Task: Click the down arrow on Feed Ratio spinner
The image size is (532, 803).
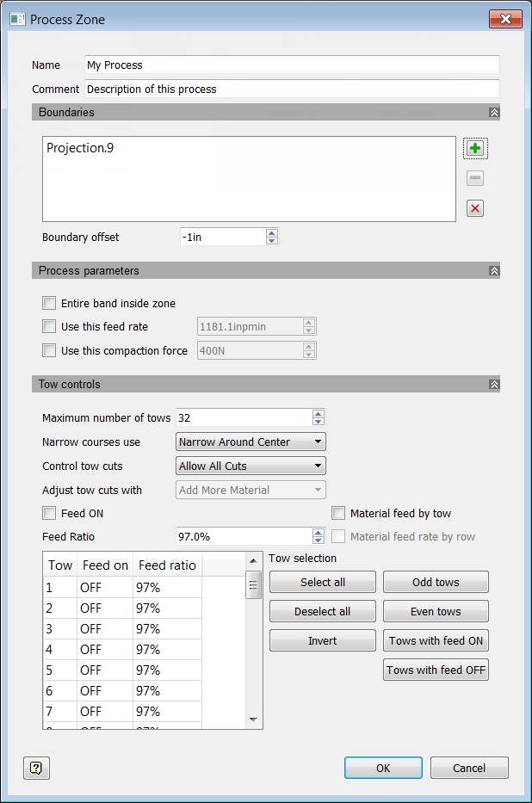Action: click(x=318, y=540)
